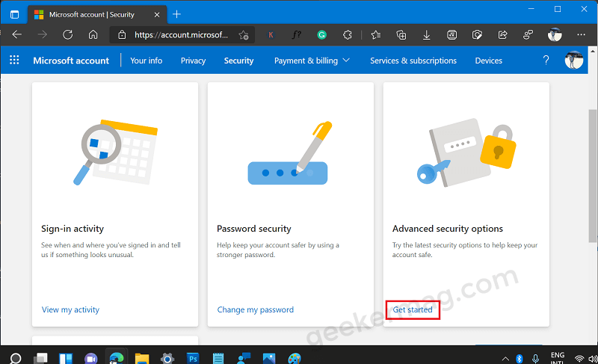Open the red K extension
This screenshot has height=364, width=598.
point(271,35)
